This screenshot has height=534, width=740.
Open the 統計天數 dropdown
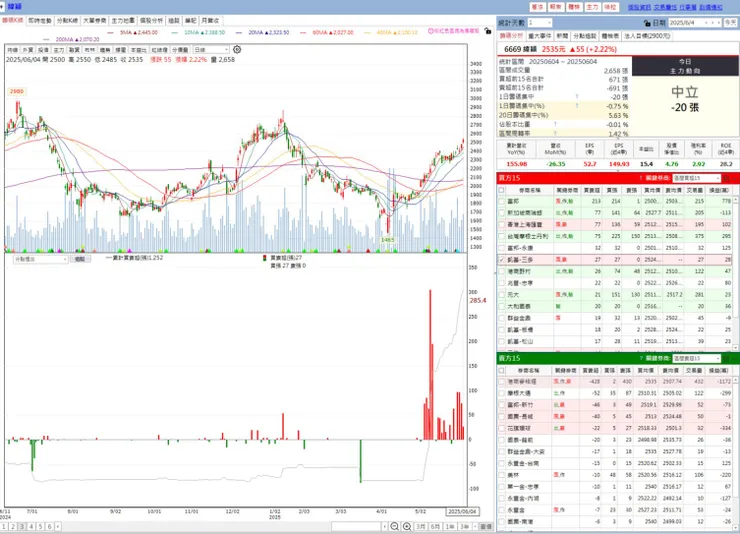pos(539,23)
